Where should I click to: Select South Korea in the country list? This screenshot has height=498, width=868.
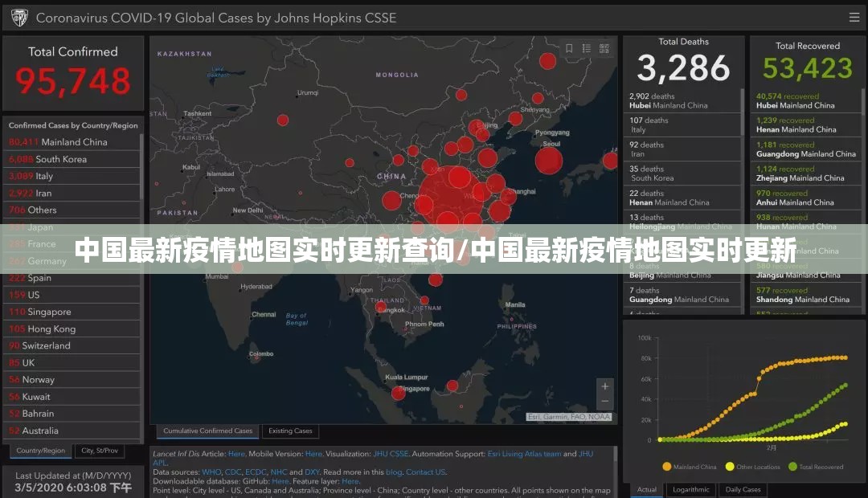tap(60, 159)
